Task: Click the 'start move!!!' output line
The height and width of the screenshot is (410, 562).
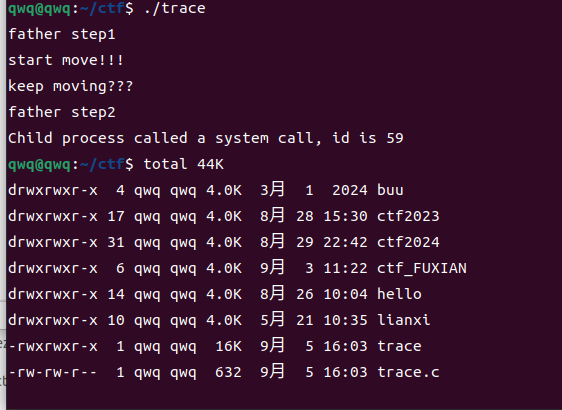Action: (66, 60)
